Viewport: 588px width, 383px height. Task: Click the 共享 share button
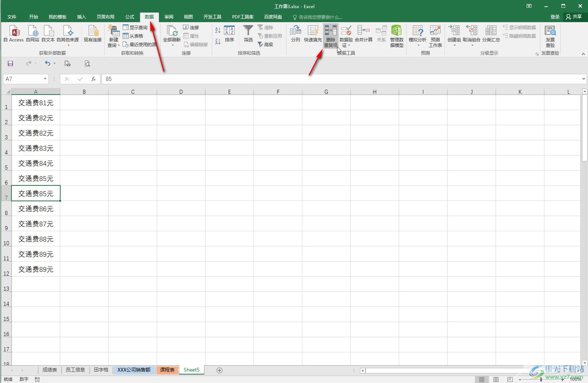tap(574, 17)
